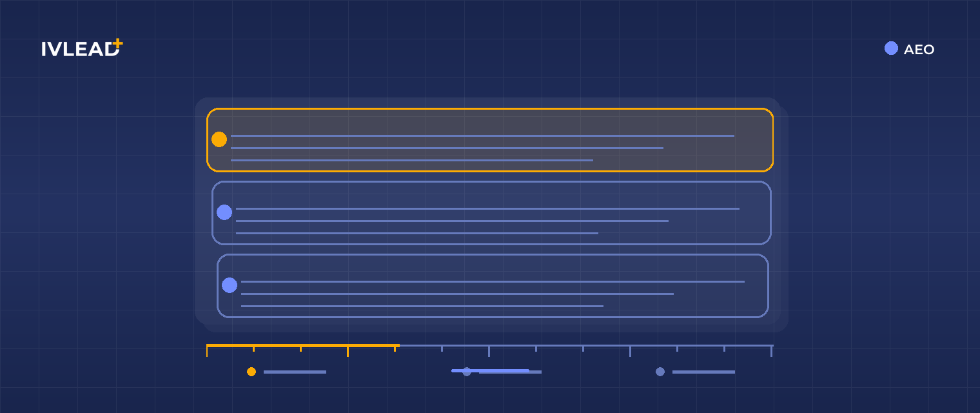Select the bottom result card
Screen dimensions: 980x413
click(x=493, y=286)
